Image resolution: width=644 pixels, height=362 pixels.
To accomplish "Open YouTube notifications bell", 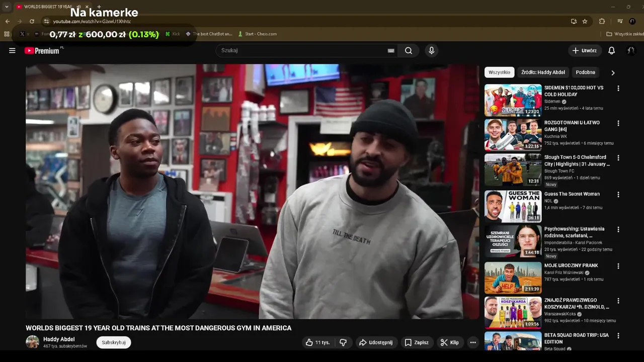I will tap(612, 50).
